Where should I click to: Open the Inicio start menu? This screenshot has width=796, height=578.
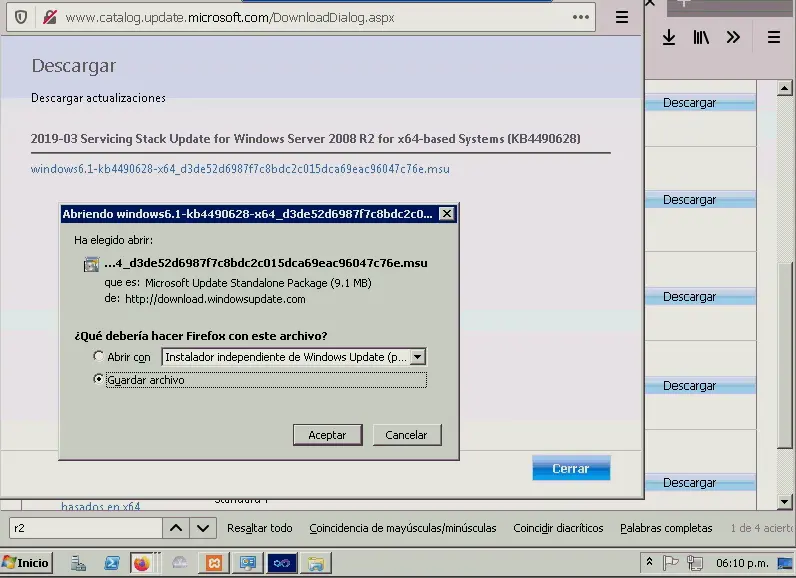26,563
